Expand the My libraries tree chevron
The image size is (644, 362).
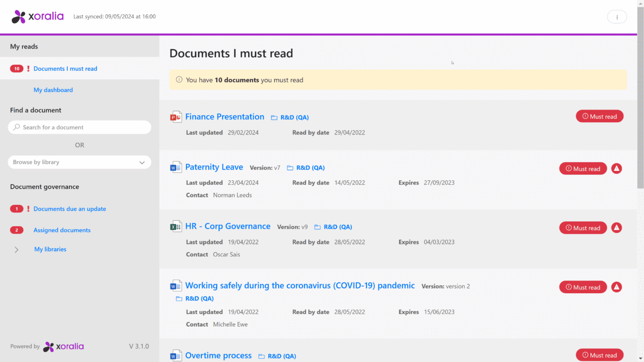(16, 250)
